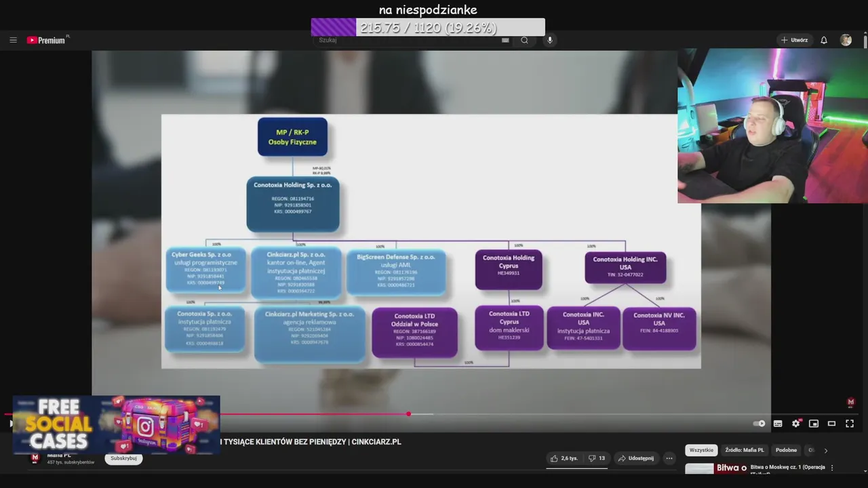Click the video title about CINKCIARZ.PL

(311, 442)
